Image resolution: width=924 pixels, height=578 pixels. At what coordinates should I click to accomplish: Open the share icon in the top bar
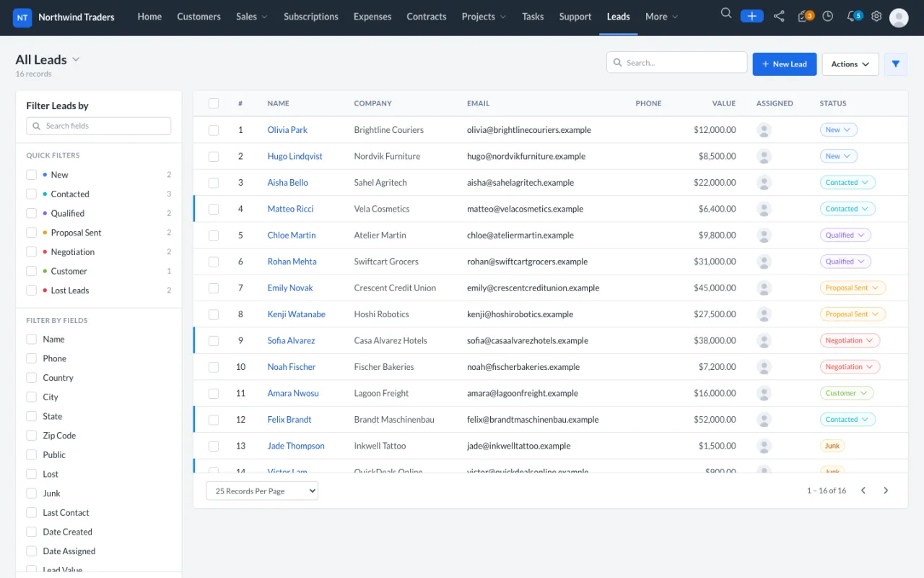click(x=779, y=16)
